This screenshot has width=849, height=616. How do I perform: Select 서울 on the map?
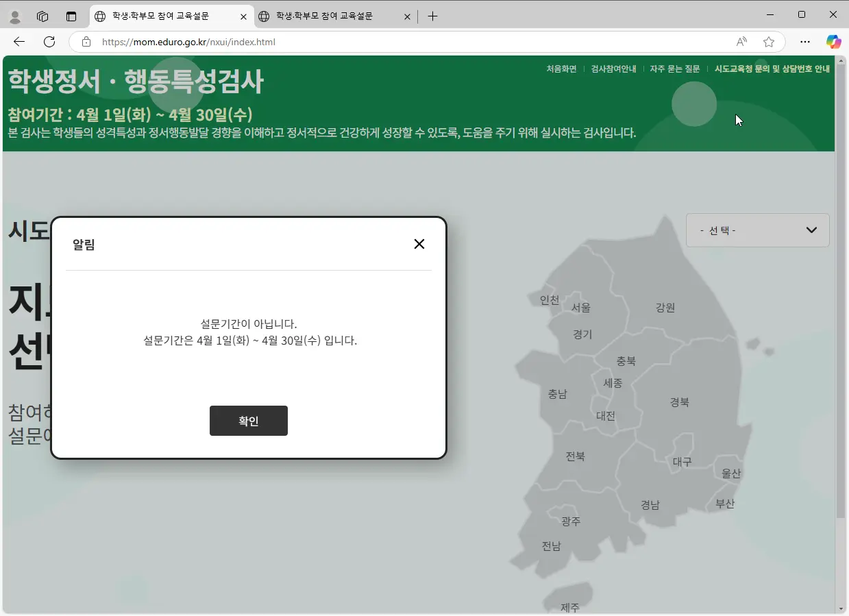[x=581, y=307]
